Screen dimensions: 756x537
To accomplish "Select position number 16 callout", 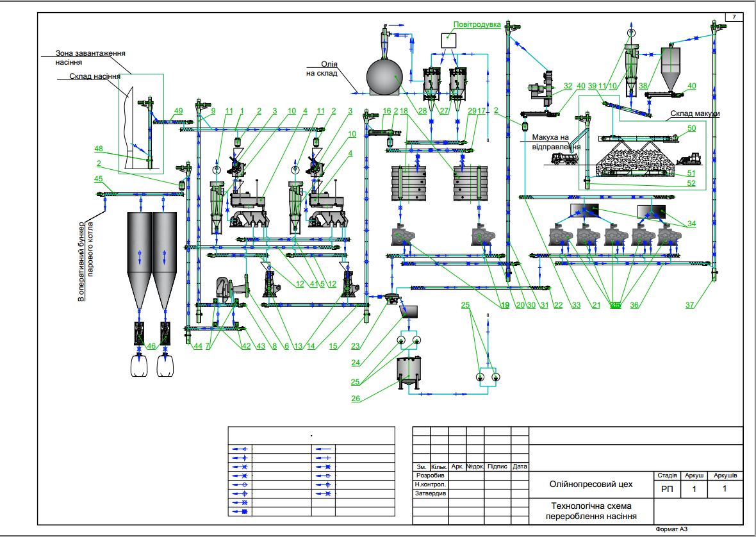I will (387, 111).
